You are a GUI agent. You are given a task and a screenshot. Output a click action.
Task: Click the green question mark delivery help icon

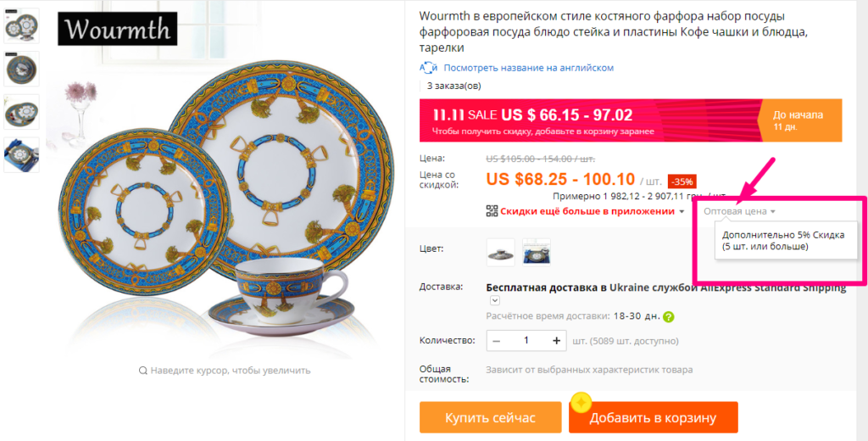pos(669,317)
